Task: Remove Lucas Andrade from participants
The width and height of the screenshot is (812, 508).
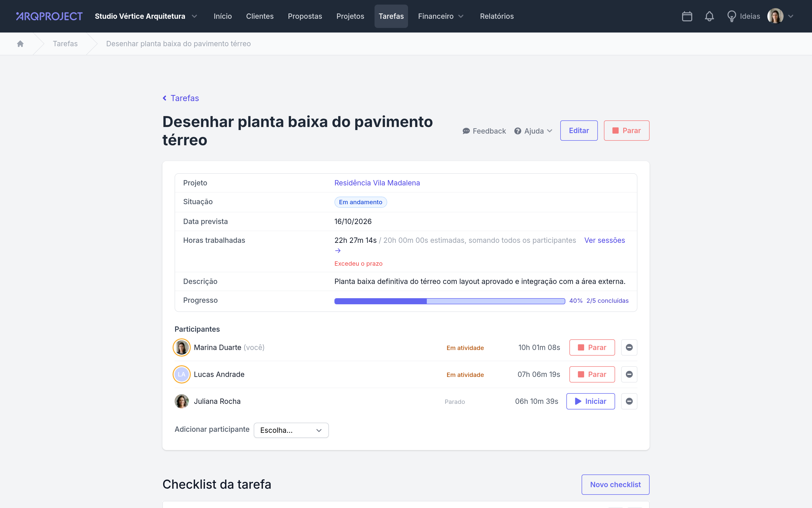Action: [629, 374]
